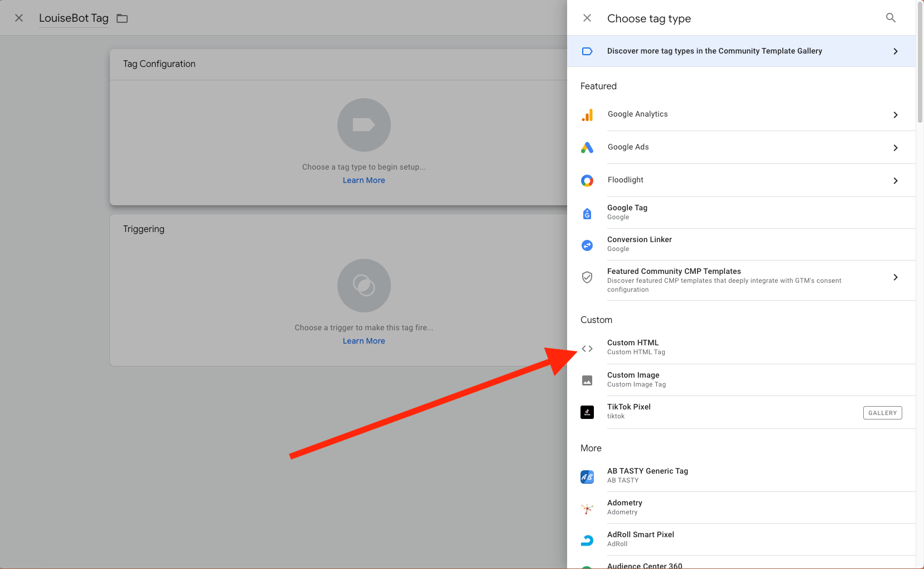Screen dimensions: 924x569
Task: Select the Custom HTML tag type
Action: 741,348
